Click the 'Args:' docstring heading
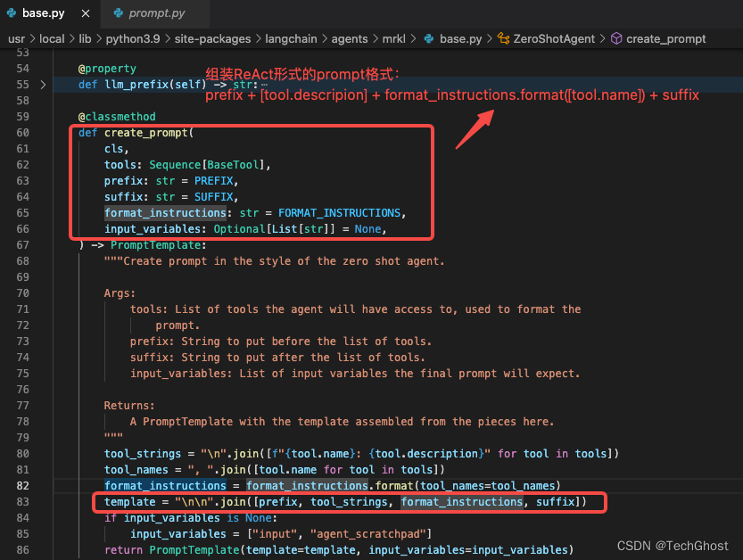This screenshot has height=560, width=743. [x=120, y=293]
